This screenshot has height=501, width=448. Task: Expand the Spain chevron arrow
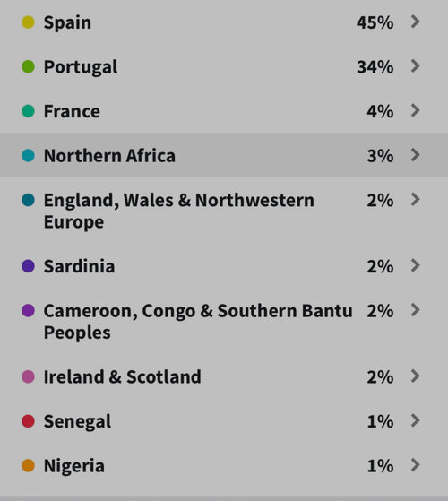click(x=415, y=22)
